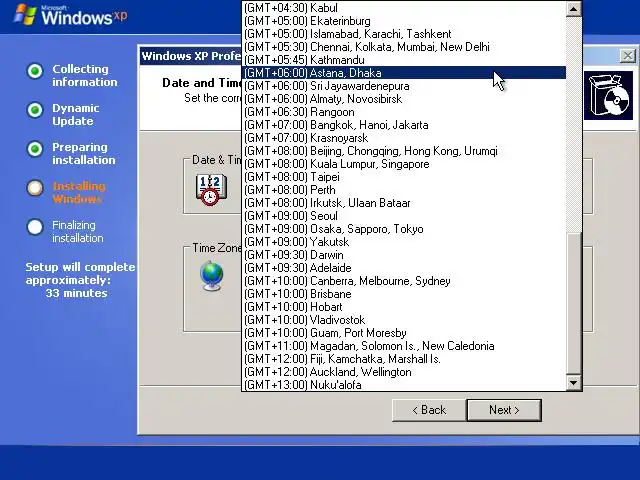Select (GMT+10:00) Brisbane time zone
The height and width of the screenshot is (480, 640).
tap(404, 294)
